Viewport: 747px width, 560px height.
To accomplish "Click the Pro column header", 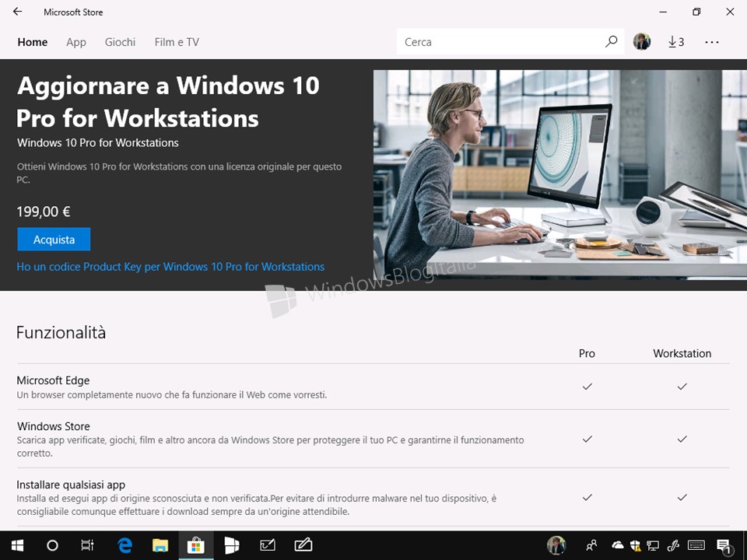I will click(x=587, y=353).
